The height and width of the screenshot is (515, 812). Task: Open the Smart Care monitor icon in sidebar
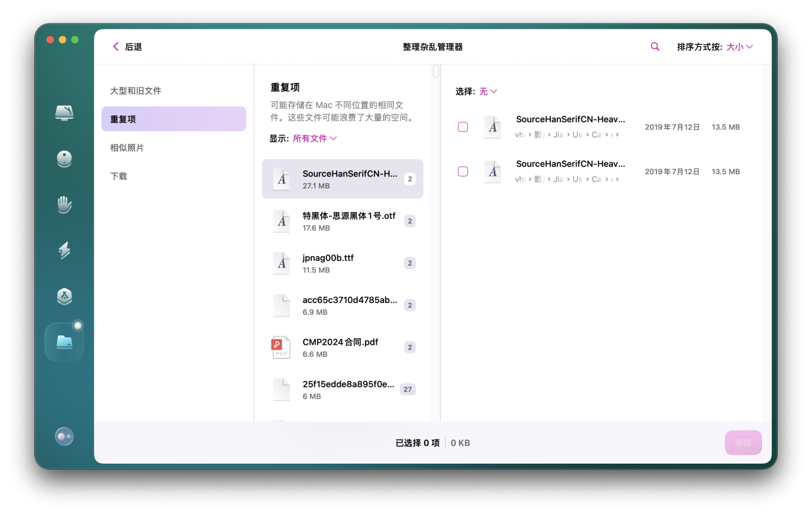(x=64, y=113)
